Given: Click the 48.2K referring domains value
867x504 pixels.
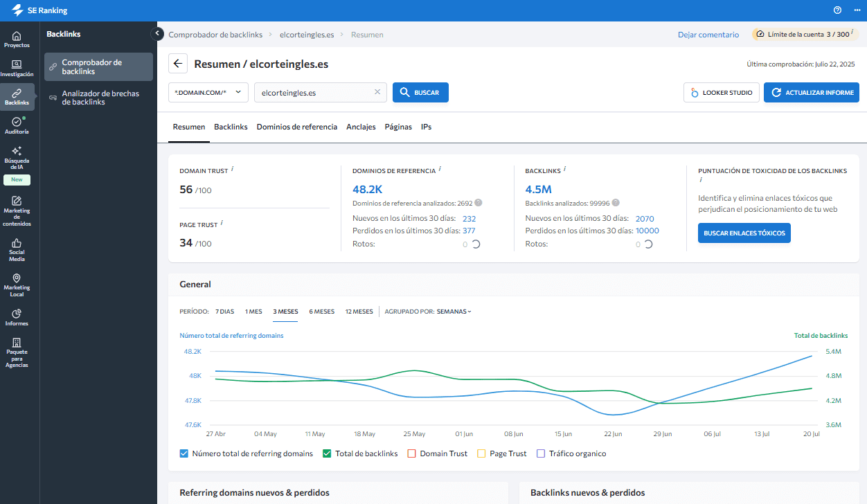Looking at the screenshot, I should 367,189.
